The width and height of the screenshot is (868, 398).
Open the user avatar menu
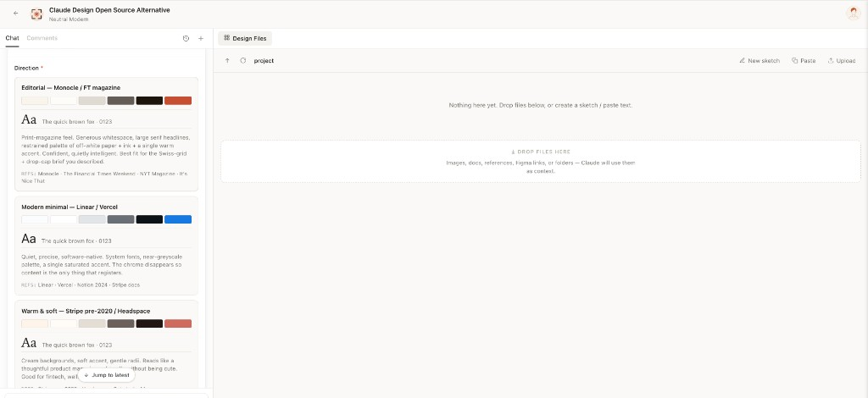coord(853,14)
